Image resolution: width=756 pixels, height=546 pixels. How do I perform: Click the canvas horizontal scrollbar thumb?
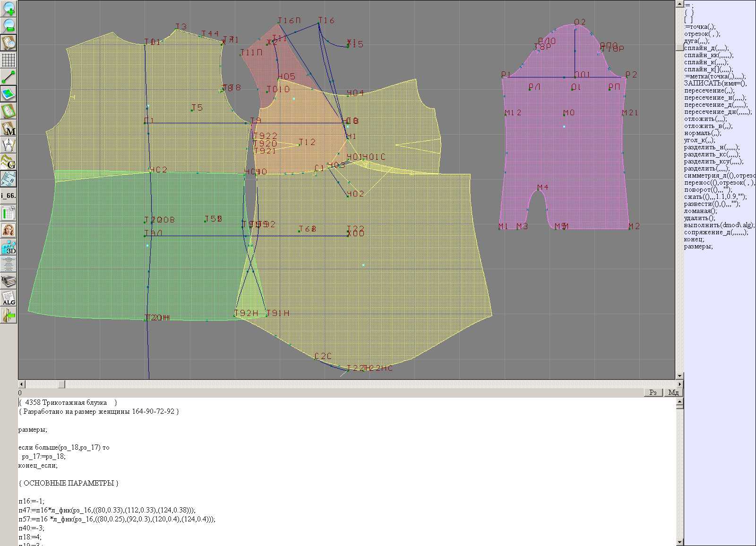click(61, 384)
